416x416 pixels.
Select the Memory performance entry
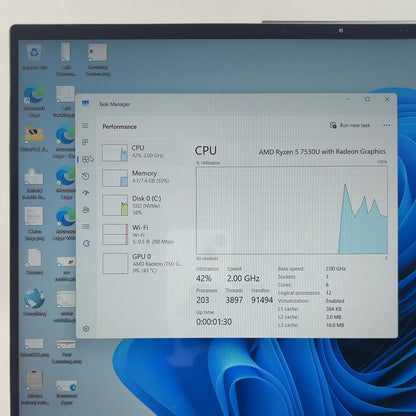pos(142,177)
